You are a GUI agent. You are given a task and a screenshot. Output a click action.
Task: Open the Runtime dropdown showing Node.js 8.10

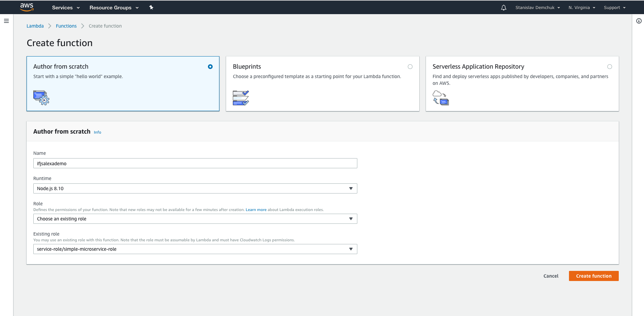tap(195, 188)
